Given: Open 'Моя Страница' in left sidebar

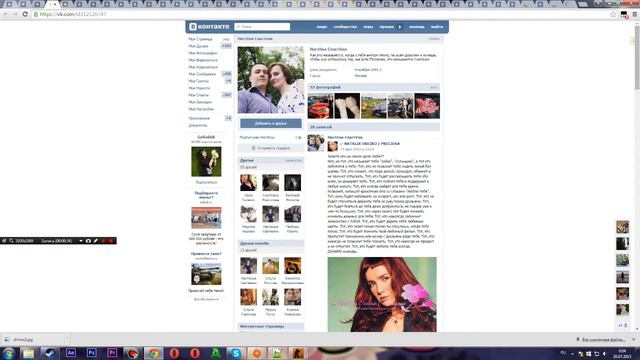Looking at the screenshot, I should [200, 39].
